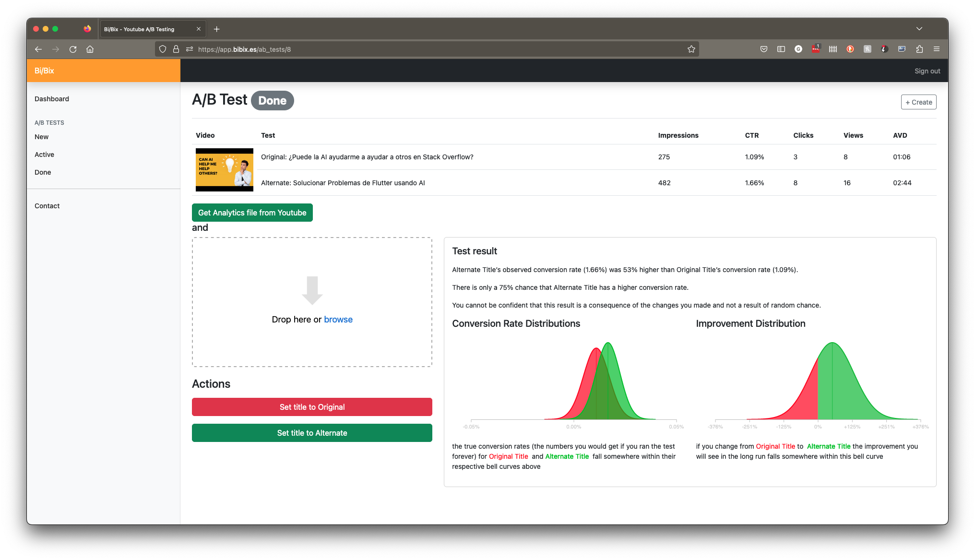Click the Grammarly extension icon
Image resolution: width=975 pixels, height=560 pixels.
[x=798, y=49]
